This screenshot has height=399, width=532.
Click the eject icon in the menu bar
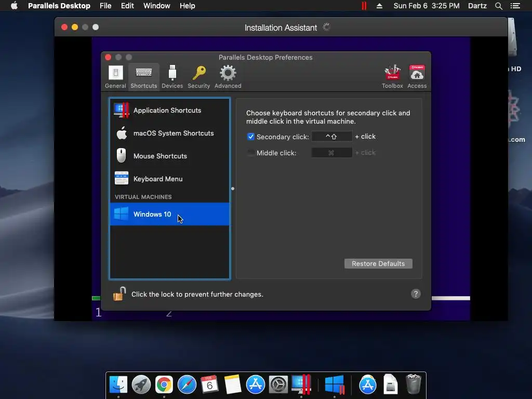point(379,6)
